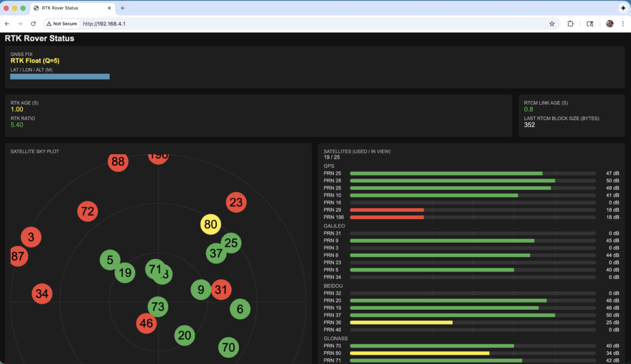This screenshot has height=364, width=631.
Task: Click the PRN 28 signal strength bar
Action: click(452, 180)
